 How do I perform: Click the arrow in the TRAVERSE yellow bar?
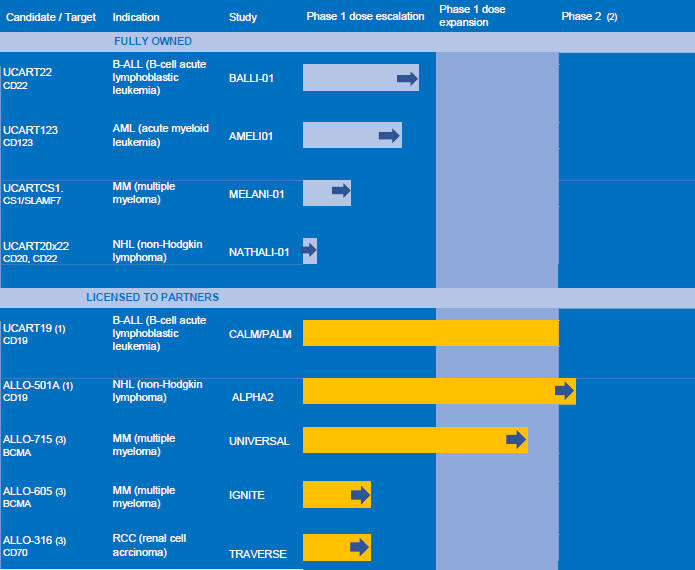point(360,547)
